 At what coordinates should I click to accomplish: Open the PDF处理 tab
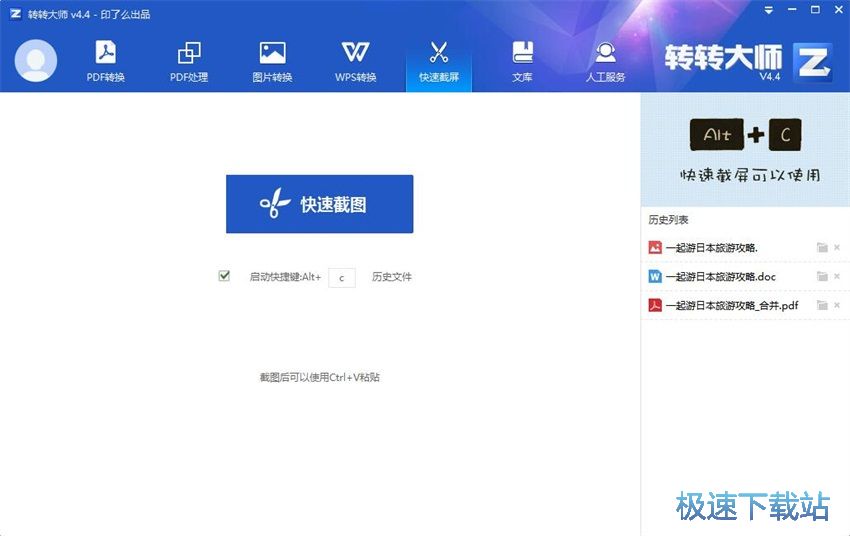point(189,61)
